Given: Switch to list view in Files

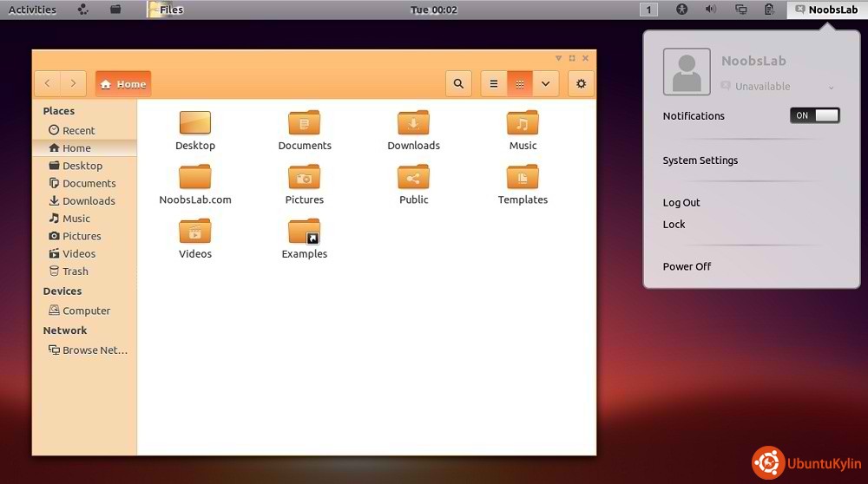Looking at the screenshot, I should coord(494,84).
